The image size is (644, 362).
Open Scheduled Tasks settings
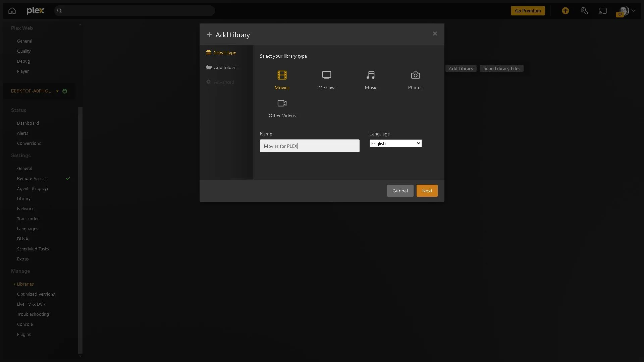tap(33, 249)
